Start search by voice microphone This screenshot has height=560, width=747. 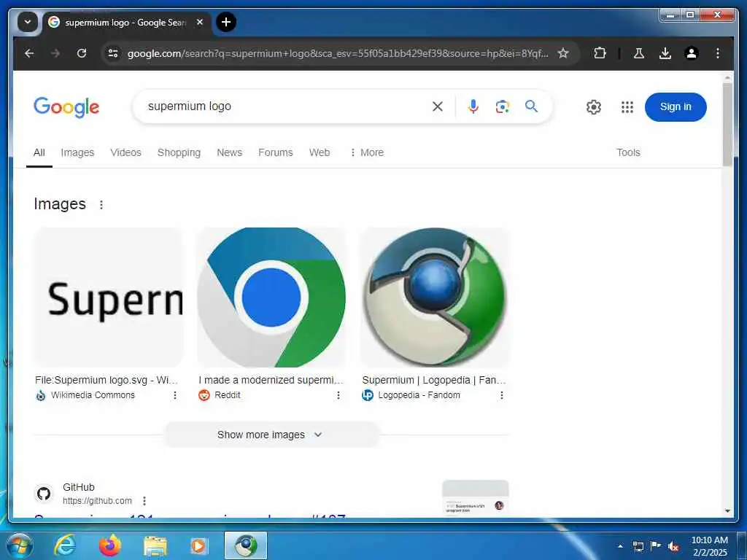(x=473, y=106)
